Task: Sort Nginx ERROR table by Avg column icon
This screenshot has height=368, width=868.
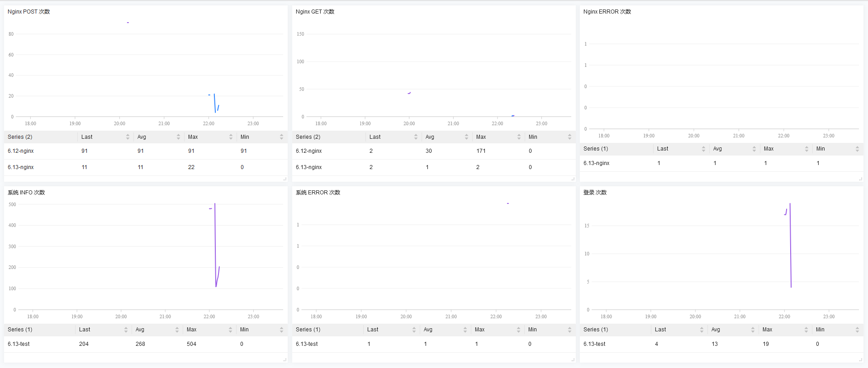Action: tap(754, 149)
